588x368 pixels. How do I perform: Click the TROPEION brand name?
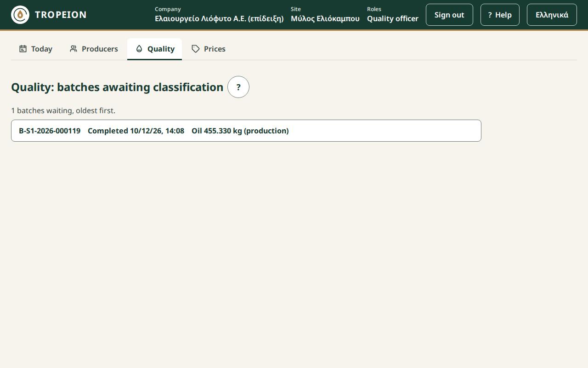click(61, 15)
